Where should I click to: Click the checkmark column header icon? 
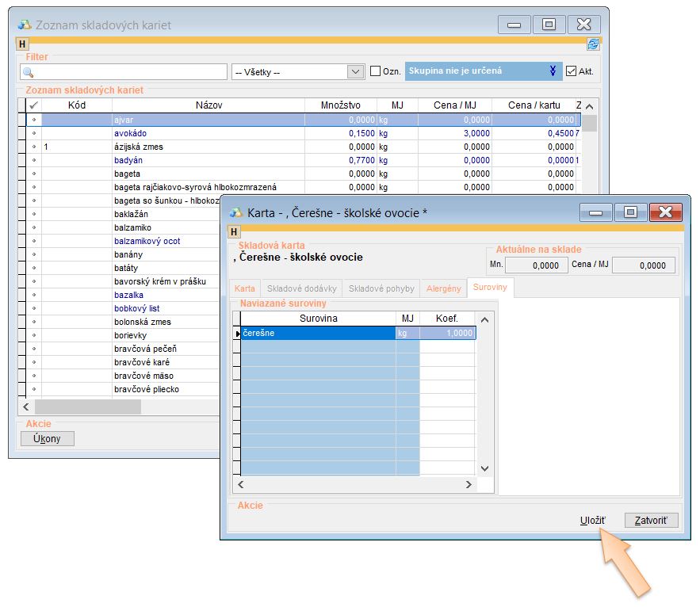pos(33,105)
